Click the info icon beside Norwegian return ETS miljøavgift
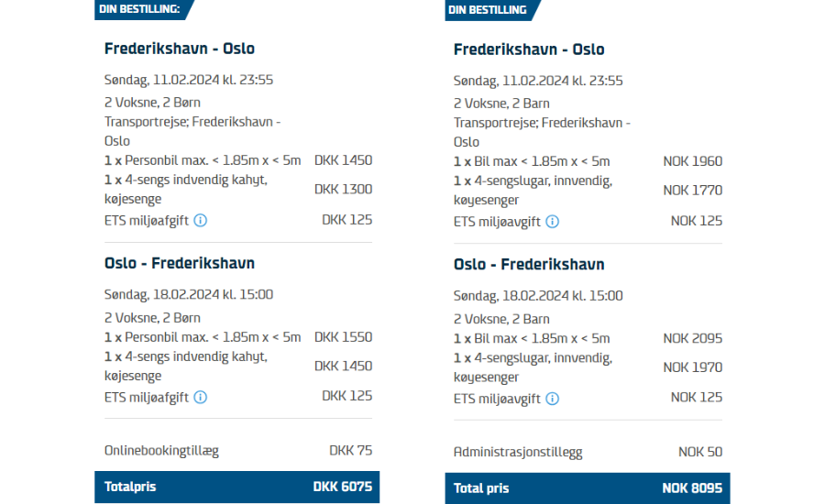Viewport: 825px width, 504px height. click(x=552, y=399)
